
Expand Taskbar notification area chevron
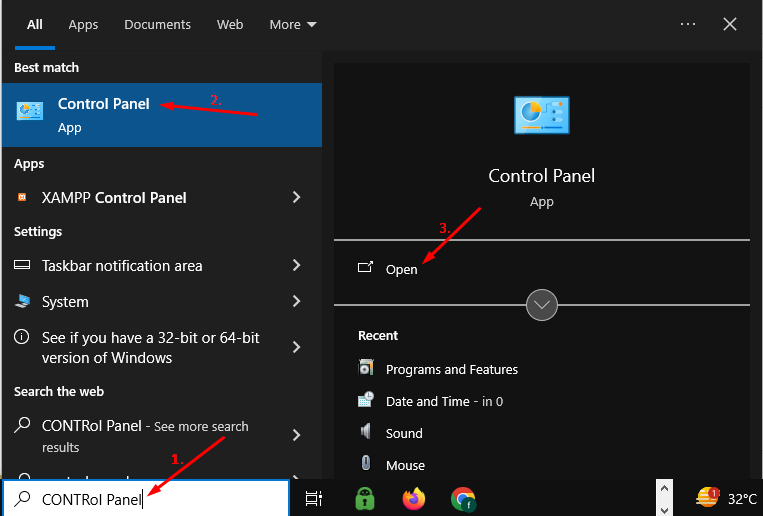coord(296,265)
